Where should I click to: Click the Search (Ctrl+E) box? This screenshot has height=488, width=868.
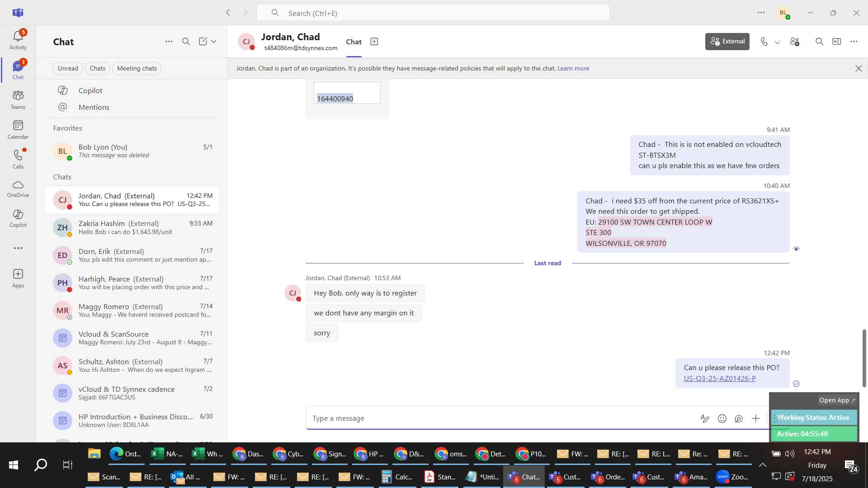[x=433, y=13]
